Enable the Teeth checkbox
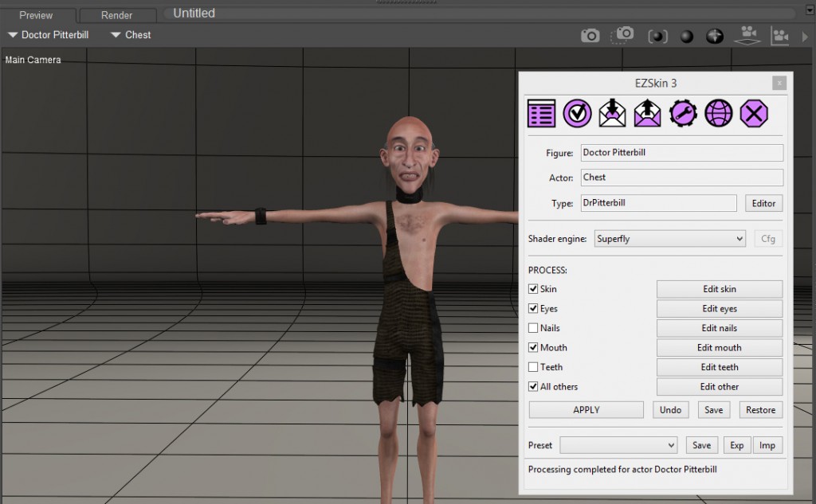This screenshot has width=816, height=504. (533, 367)
